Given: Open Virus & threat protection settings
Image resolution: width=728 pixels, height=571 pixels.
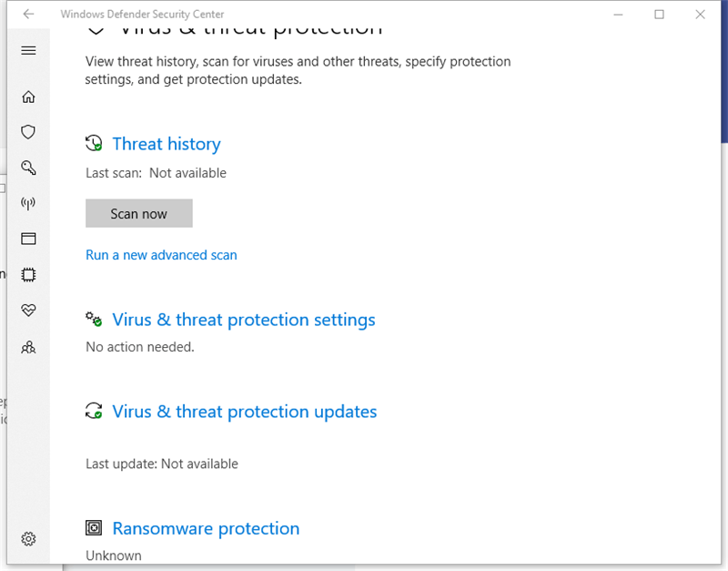Looking at the screenshot, I should [244, 320].
